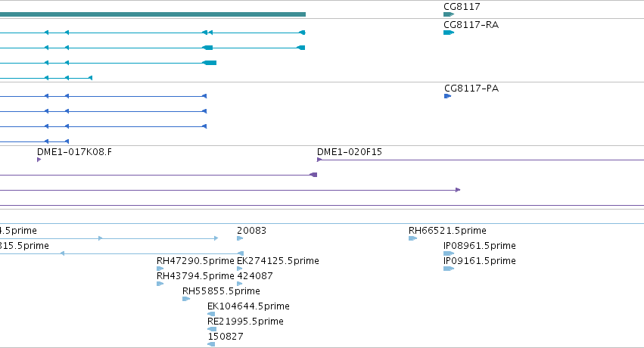Select the RE21995.5prime EST arrow
644x348 pixels.
212,329
